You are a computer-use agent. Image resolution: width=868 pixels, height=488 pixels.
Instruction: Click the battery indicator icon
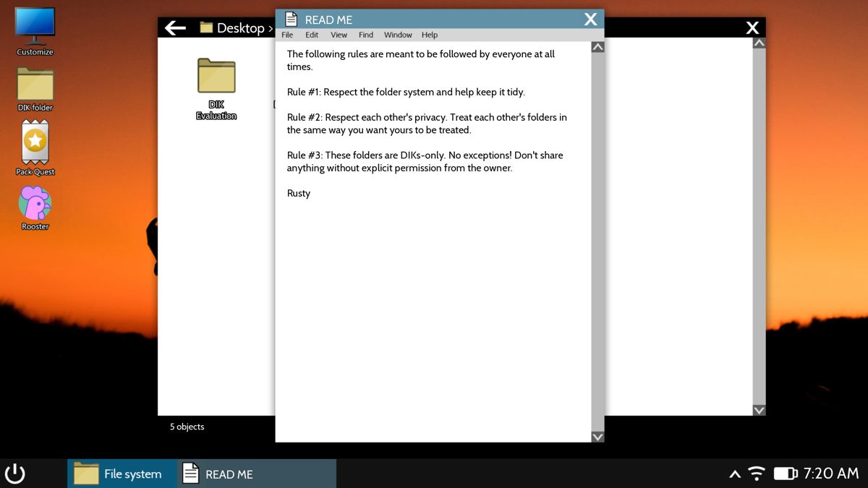[x=785, y=474]
